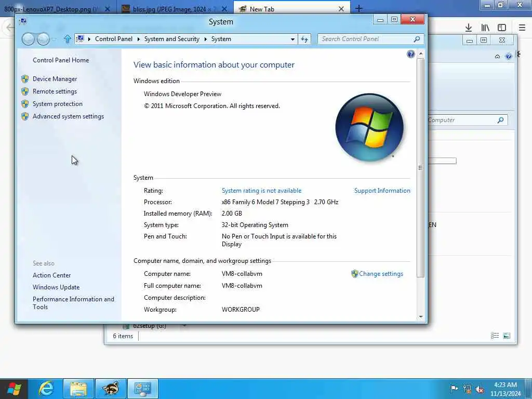Focus the Search Control Panel field

(x=370, y=39)
